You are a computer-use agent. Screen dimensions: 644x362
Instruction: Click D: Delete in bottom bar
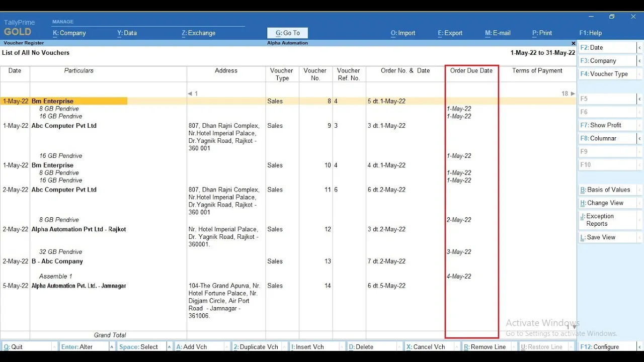point(371,347)
